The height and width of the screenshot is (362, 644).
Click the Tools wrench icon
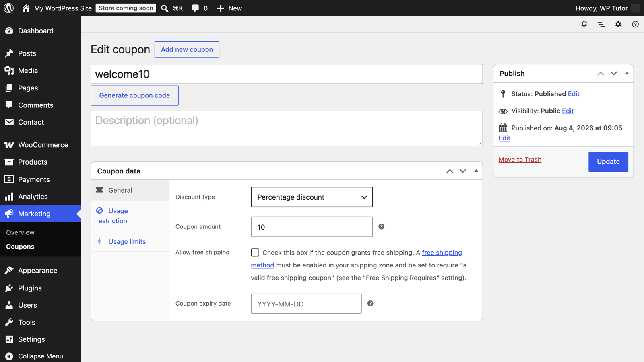(x=9, y=322)
